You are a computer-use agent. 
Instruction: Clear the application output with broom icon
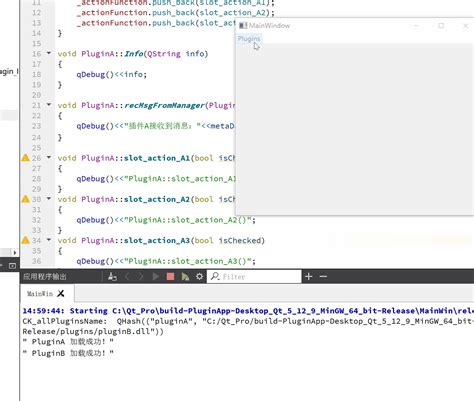click(x=112, y=277)
